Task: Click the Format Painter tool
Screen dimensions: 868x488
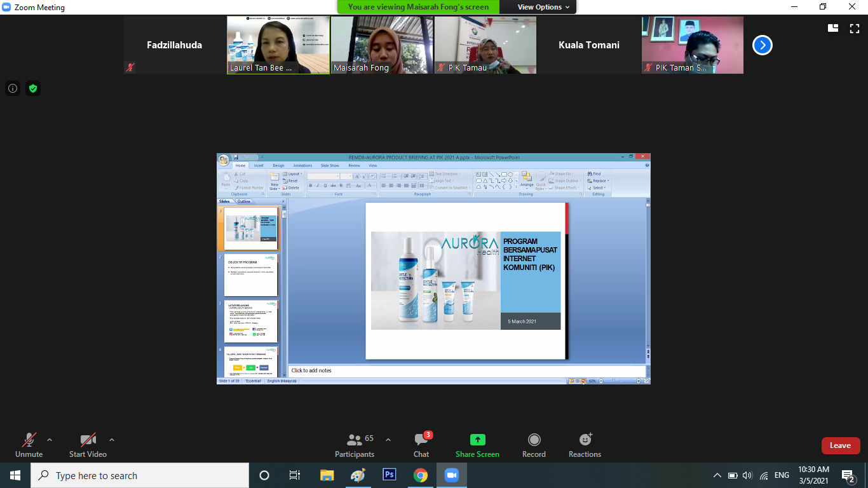Action: 249,187
